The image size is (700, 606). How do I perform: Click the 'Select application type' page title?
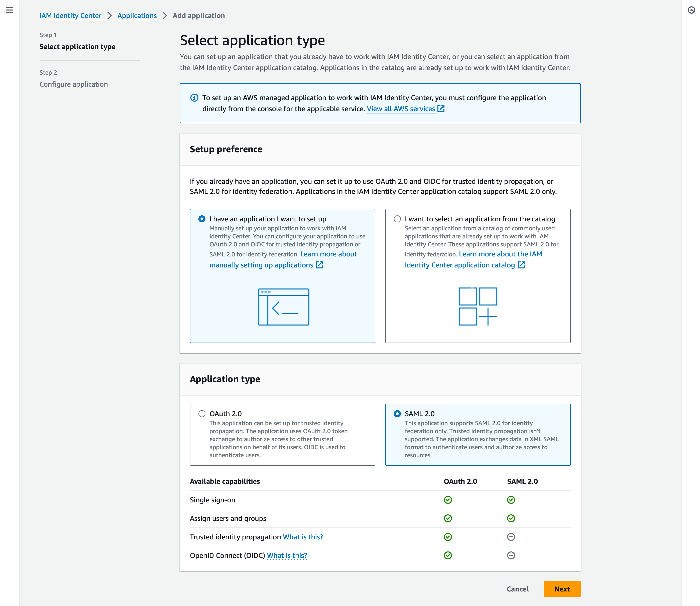tap(252, 40)
